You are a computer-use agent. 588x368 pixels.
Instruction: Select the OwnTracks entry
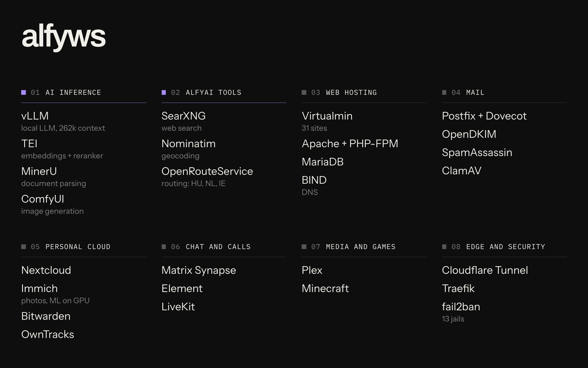(x=48, y=334)
